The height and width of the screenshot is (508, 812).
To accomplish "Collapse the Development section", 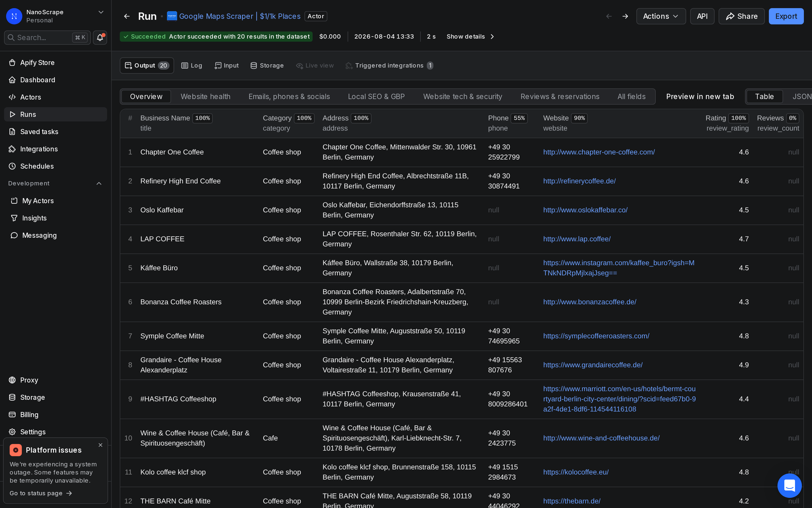I will click(99, 183).
